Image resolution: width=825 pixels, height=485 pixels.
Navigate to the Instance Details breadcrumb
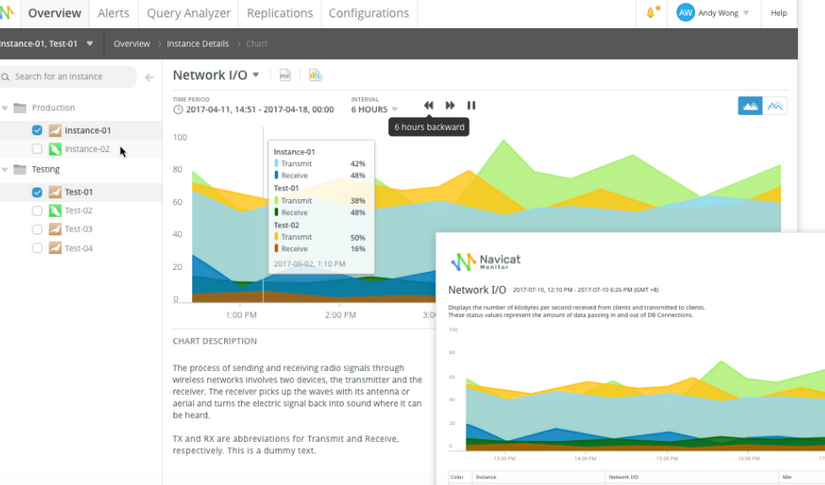coord(197,44)
